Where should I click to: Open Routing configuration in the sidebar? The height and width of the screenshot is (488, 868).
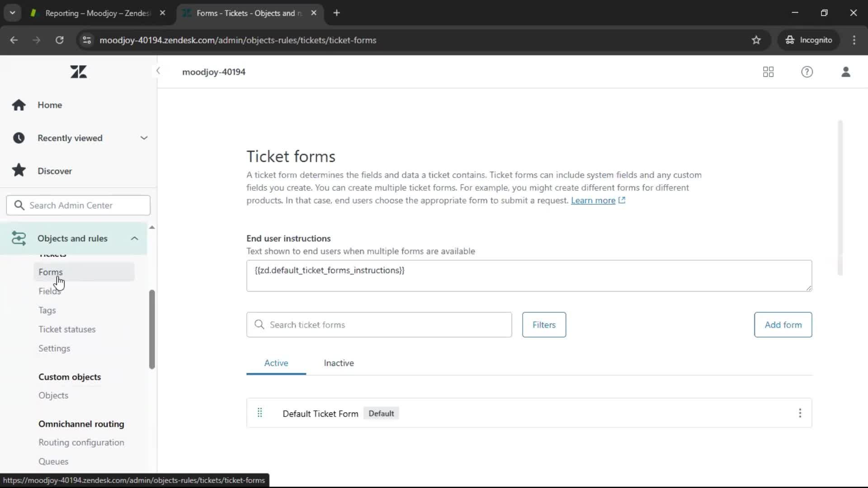81,442
